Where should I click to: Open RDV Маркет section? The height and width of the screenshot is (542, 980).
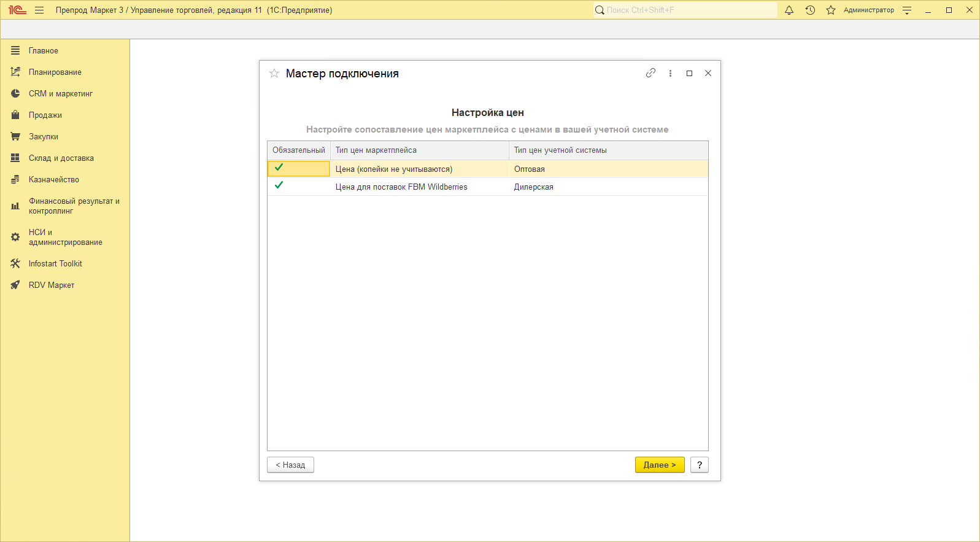coord(51,285)
